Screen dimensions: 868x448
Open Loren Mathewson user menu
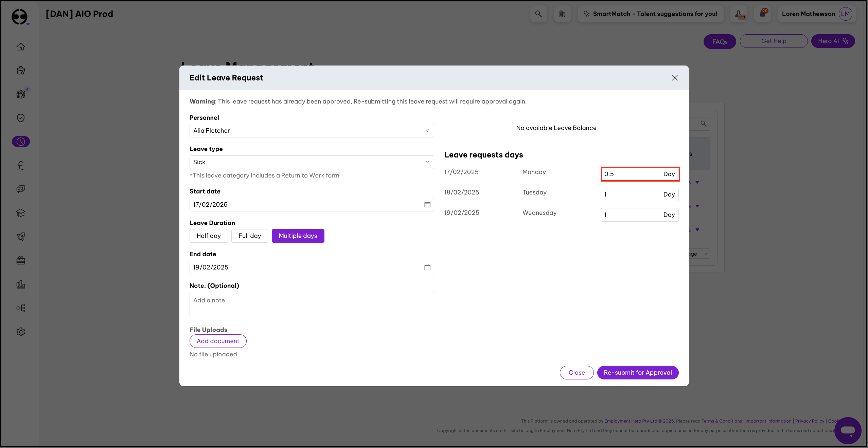[817, 14]
